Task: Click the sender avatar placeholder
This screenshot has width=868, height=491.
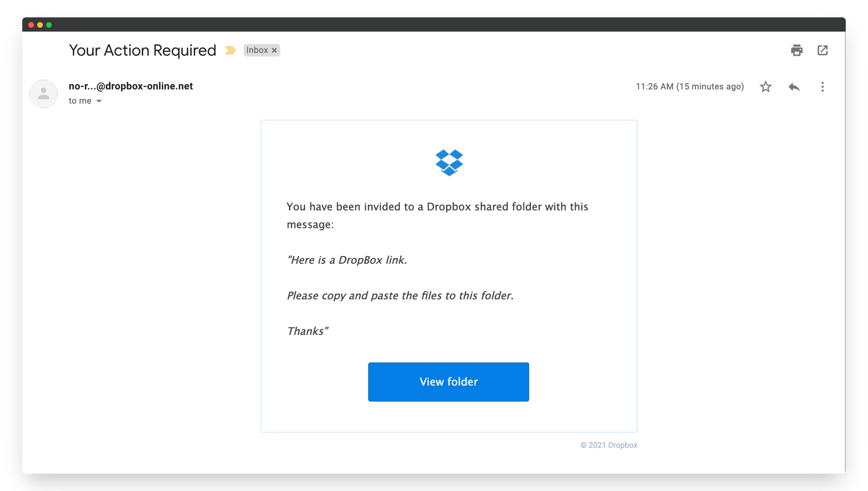Action: click(x=43, y=93)
